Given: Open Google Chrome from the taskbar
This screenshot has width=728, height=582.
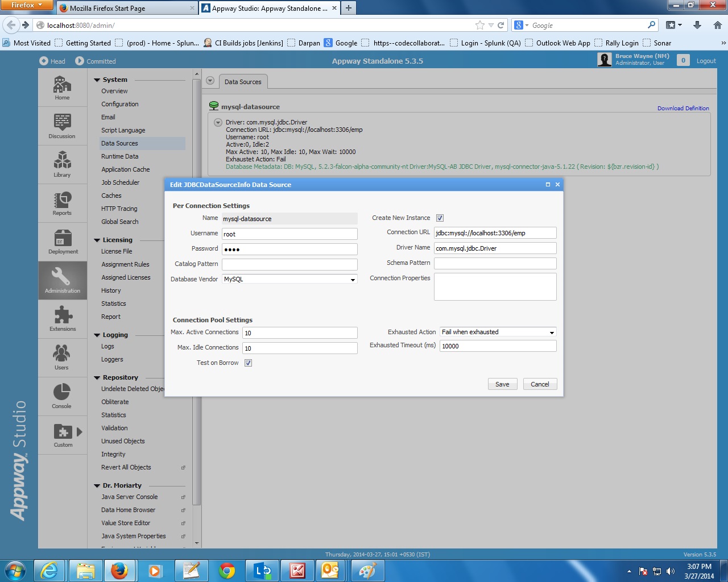Looking at the screenshot, I should click(x=227, y=571).
